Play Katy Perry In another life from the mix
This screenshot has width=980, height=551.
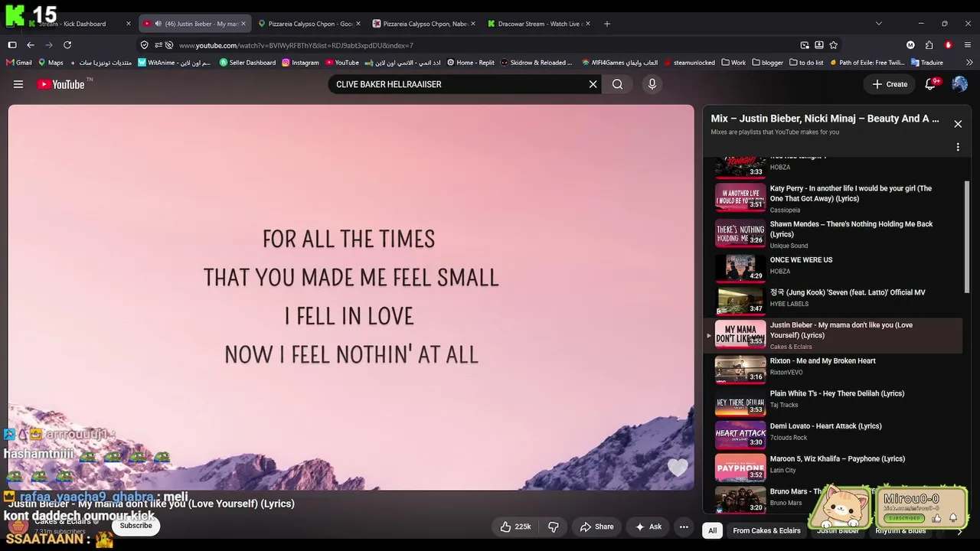pyautogui.click(x=838, y=198)
